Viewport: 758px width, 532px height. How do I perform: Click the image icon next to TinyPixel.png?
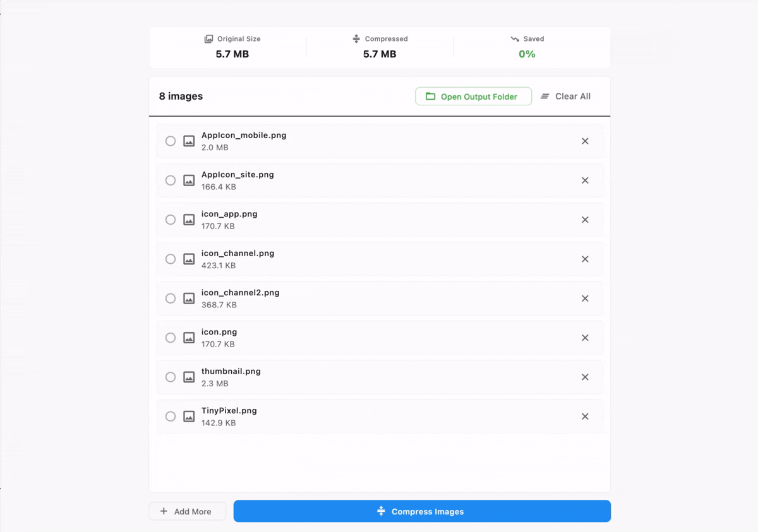click(x=189, y=417)
